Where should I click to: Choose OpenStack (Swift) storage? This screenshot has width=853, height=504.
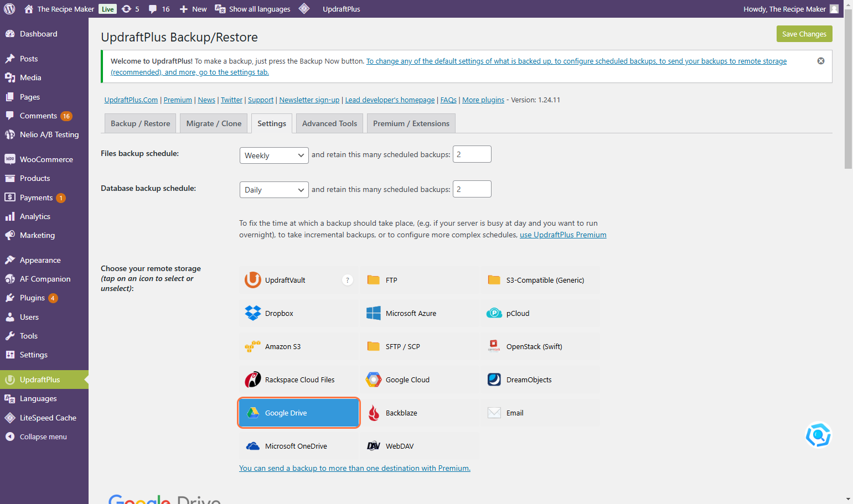click(x=540, y=346)
